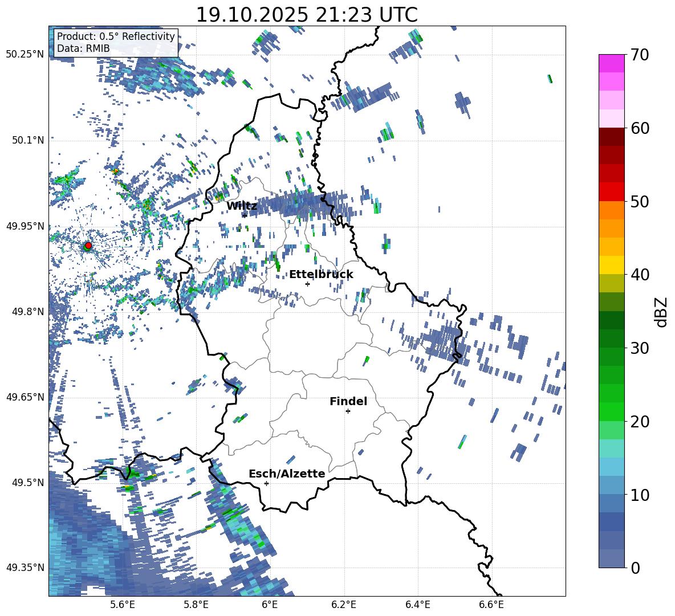Viewport: 675px width, 616px height.
Task: Click the 0 value on colorbar
Action: click(x=635, y=568)
